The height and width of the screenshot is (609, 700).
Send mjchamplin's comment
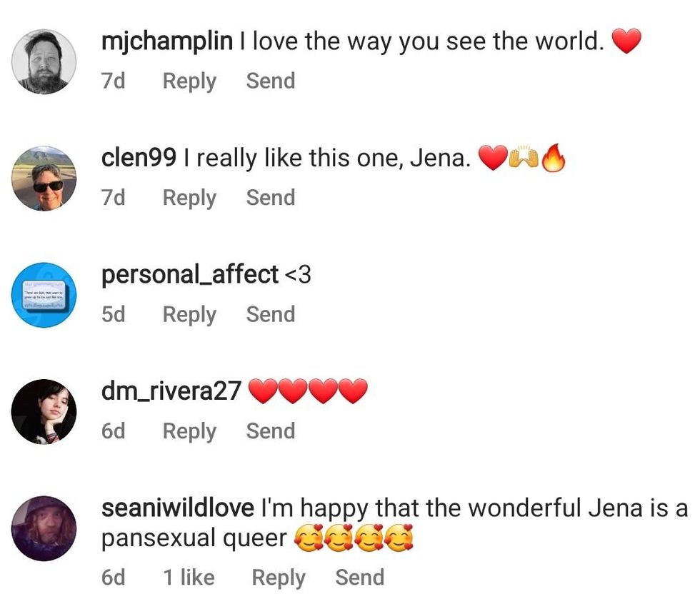tap(271, 81)
